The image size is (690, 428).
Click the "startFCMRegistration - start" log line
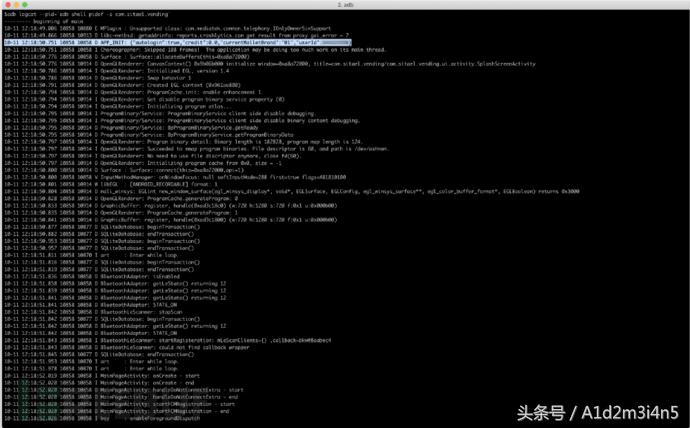tap(120, 404)
